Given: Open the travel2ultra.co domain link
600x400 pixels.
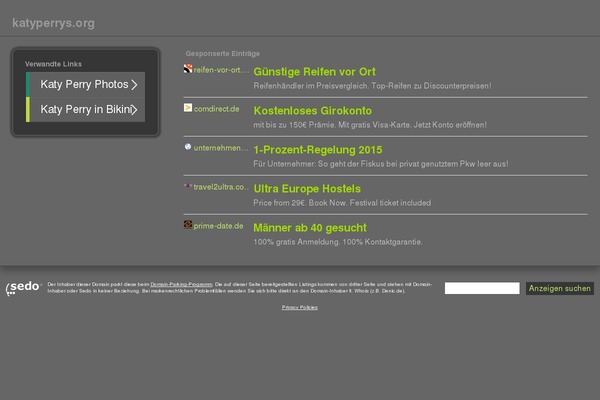Looking at the screenshot, I should tap(221, 187).
